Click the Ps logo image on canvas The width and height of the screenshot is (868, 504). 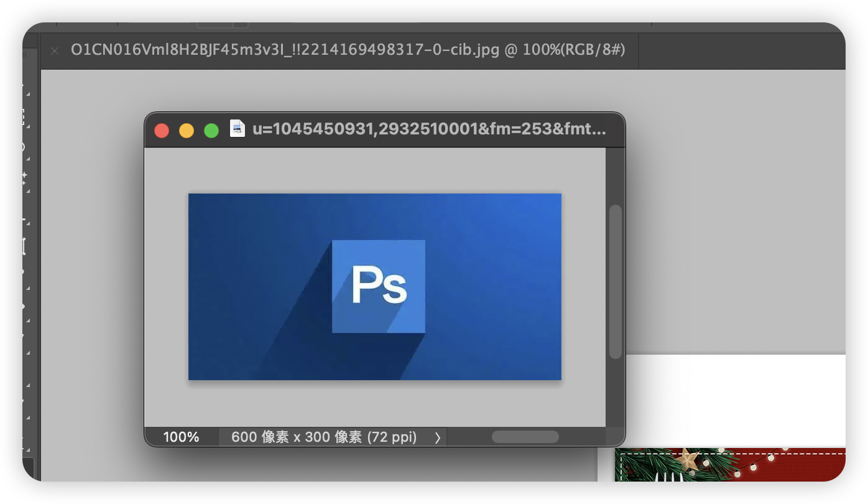click(375, 286)
